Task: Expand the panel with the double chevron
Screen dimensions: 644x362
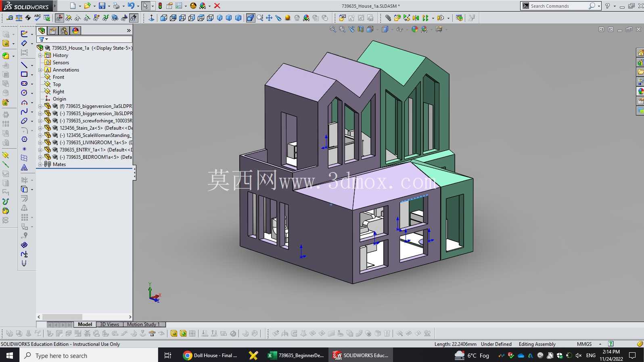Action: click(x=129, y=31)
